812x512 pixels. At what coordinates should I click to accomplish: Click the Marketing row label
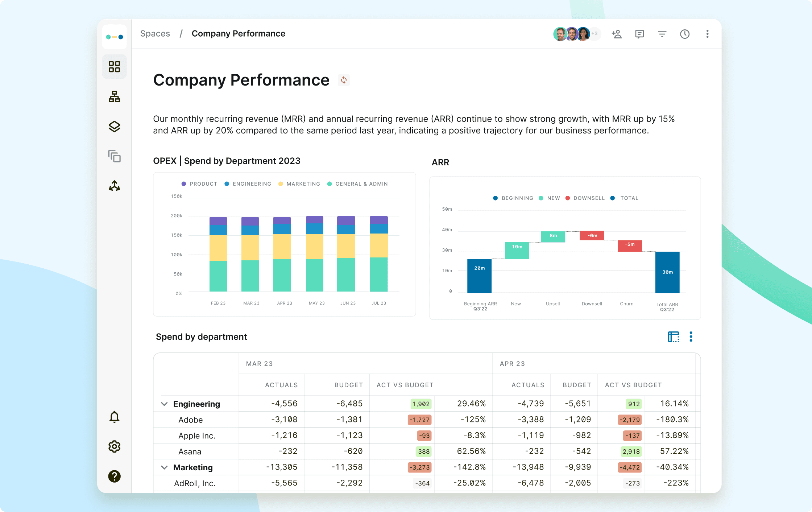pyautogui.click(x=193, y=467)
